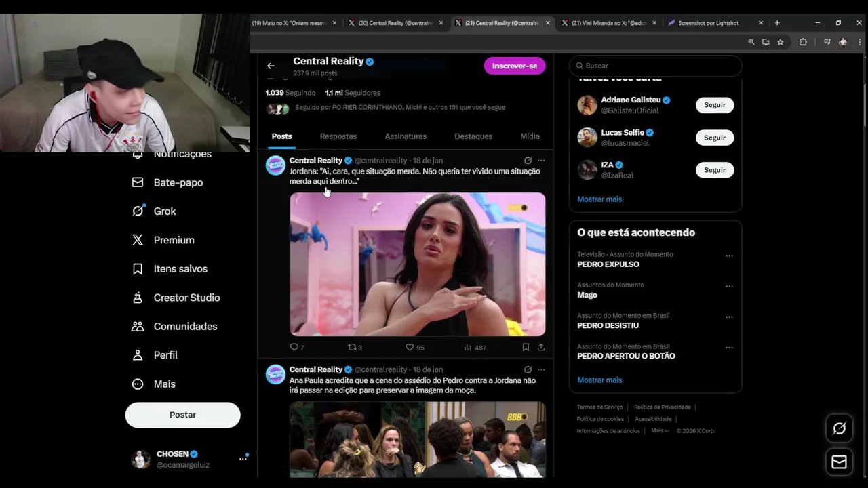Open a new browser tab

777,23
